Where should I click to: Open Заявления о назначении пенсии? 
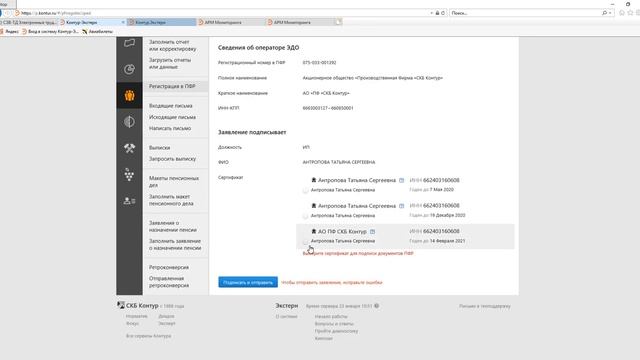[x=173, y=227]
